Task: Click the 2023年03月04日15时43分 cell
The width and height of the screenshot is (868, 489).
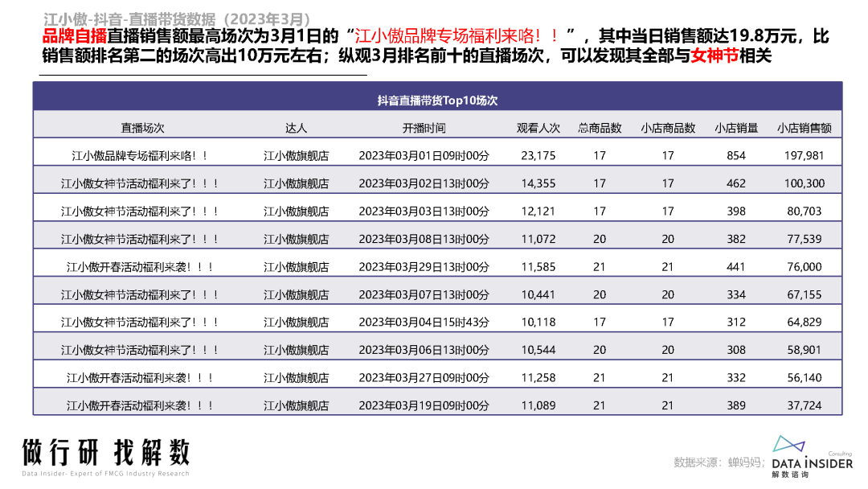Action: point(424,322)
